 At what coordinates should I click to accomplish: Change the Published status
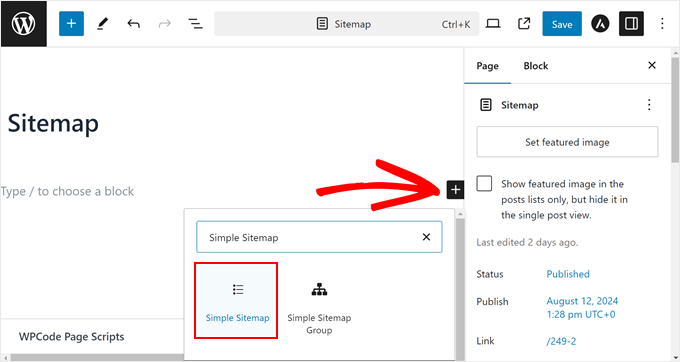point(568,274)
